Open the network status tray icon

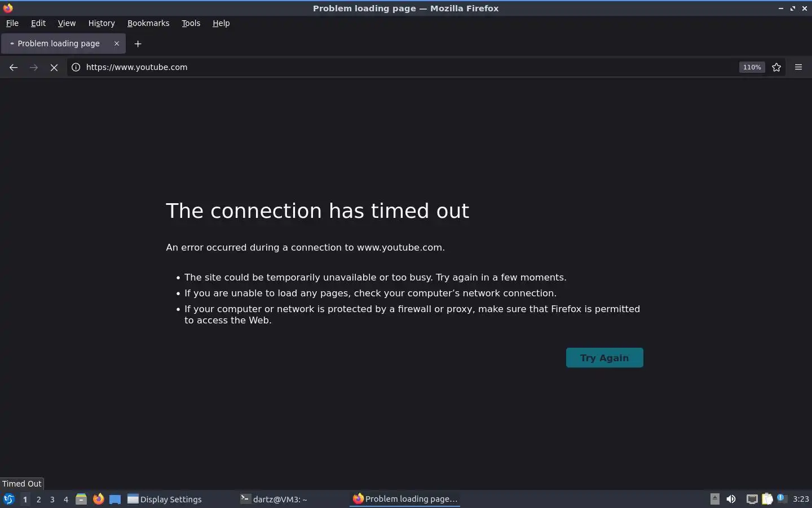pyautogui.click(x=752, y=499)
